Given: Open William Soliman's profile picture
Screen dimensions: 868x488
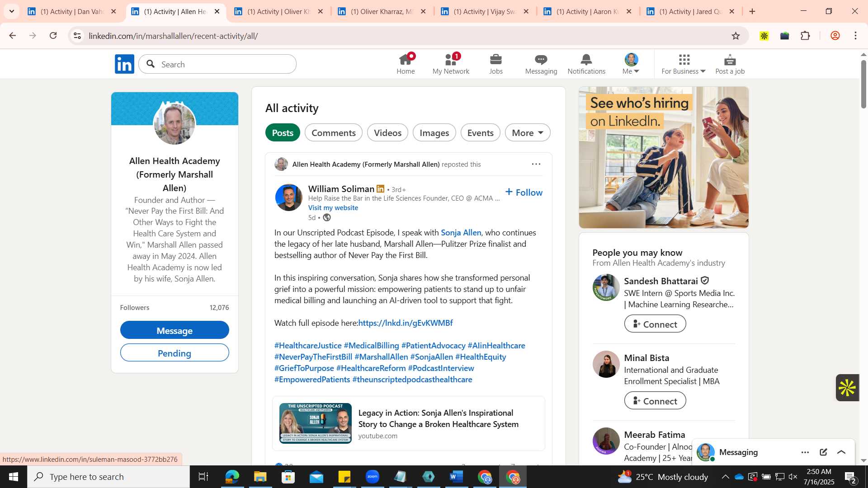Looking at the screenshot, I should (288, 197).
